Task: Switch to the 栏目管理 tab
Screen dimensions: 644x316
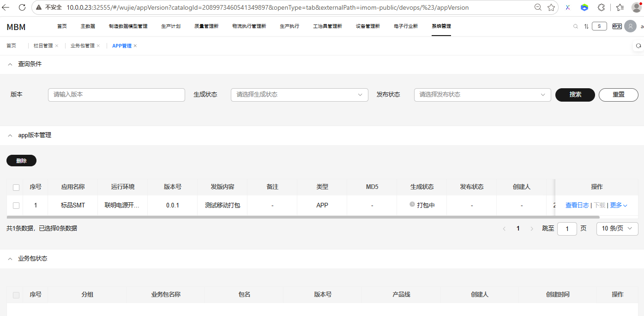Action: pos(43,46)
